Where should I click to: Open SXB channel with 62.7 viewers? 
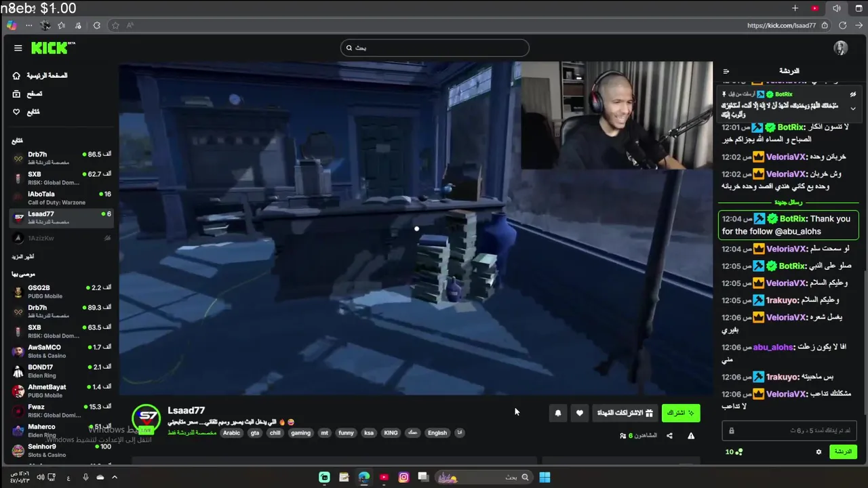pyautogui.click(x=62, y=178)
